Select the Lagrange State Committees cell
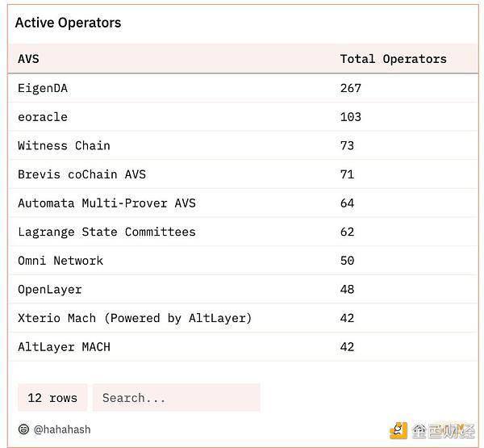The height and width of the screenshot is (448, 484). 106,232
